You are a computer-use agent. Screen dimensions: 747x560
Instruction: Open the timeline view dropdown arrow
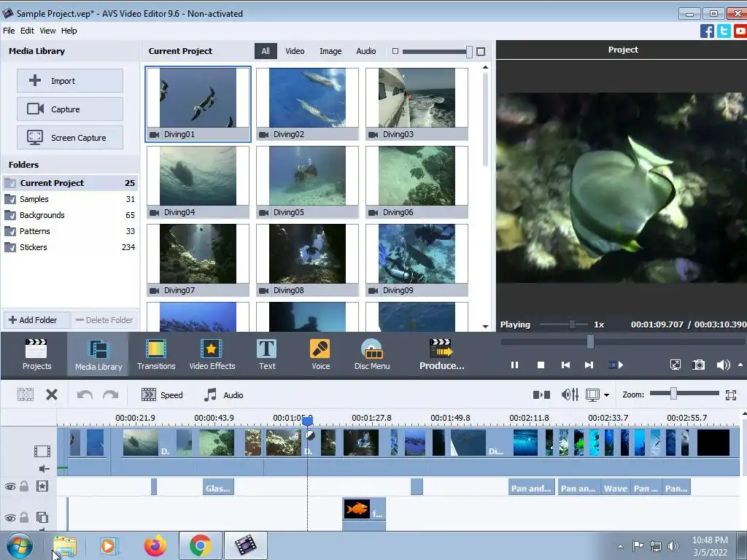606,394
